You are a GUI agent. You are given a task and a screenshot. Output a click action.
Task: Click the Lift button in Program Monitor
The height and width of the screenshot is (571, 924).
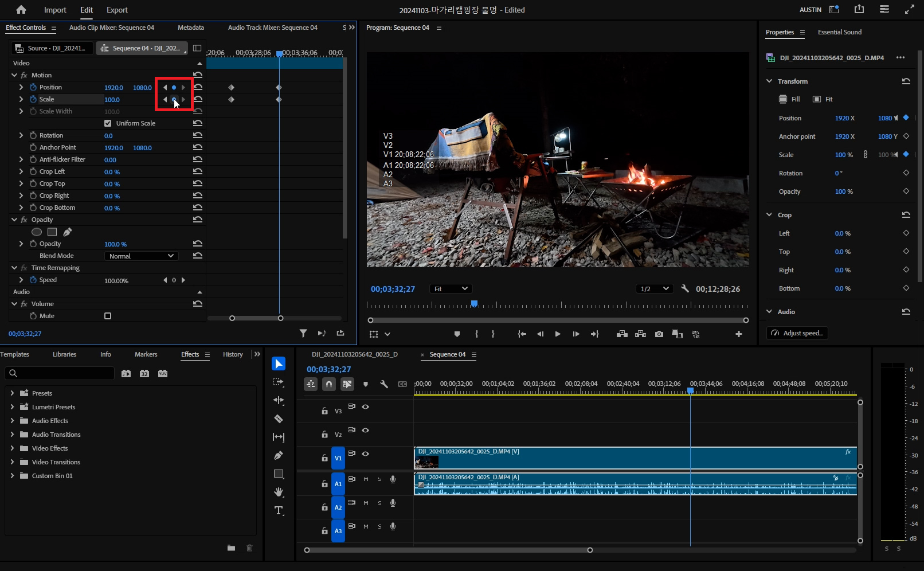(x=622, y=334)
